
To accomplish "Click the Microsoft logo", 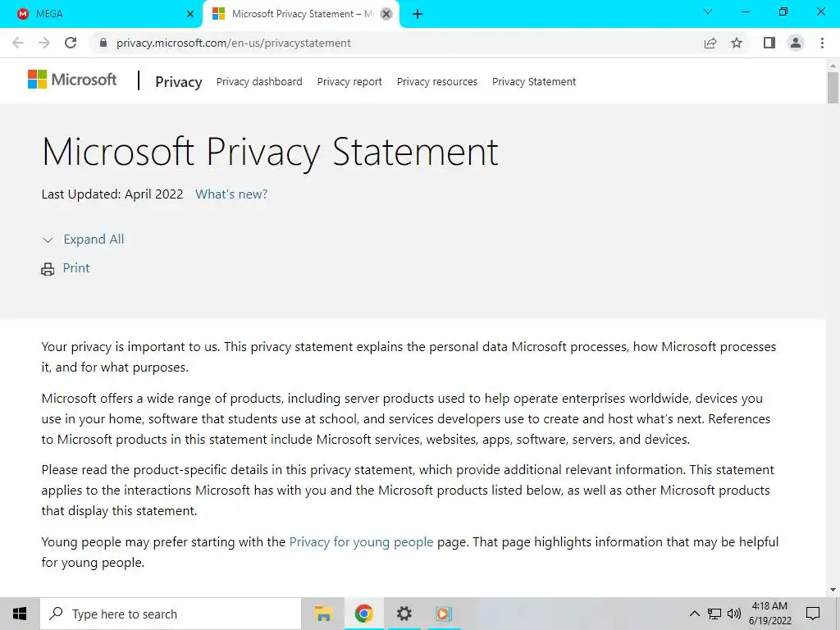I will pos(72,80).
